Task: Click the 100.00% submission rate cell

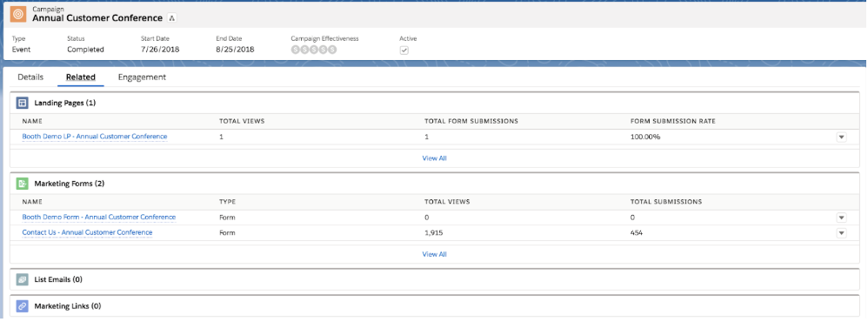Action: (645, 137)
